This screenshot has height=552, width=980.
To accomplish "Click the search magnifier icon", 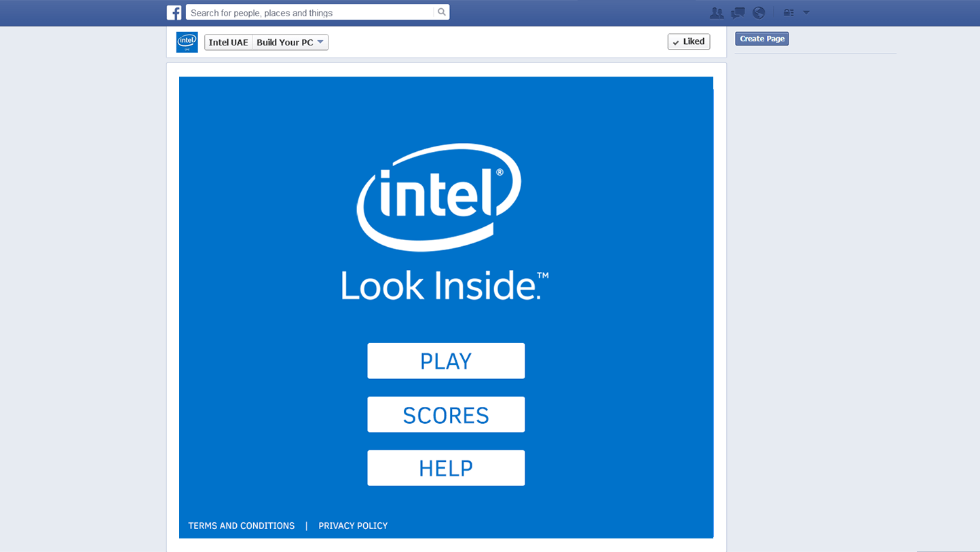I will [x=441, y=12].
